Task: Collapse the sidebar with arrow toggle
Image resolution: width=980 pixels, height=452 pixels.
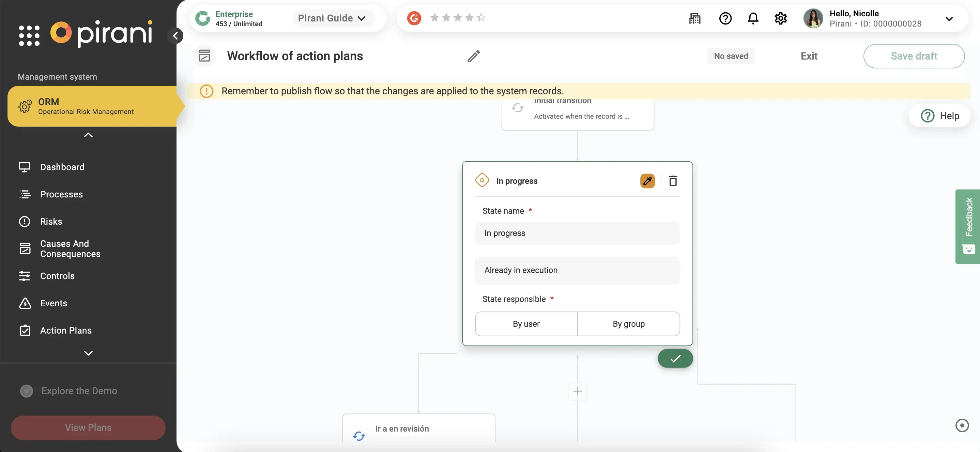Action: click(x=175, y=36)
